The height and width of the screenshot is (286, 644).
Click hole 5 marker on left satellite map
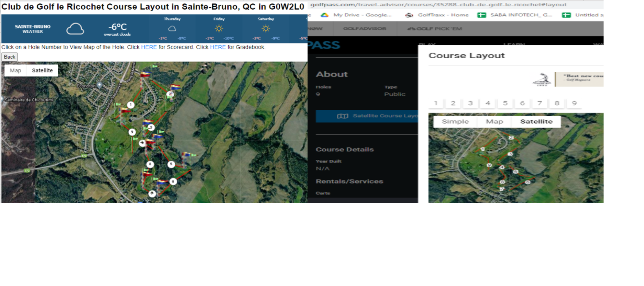click(171, 164)
